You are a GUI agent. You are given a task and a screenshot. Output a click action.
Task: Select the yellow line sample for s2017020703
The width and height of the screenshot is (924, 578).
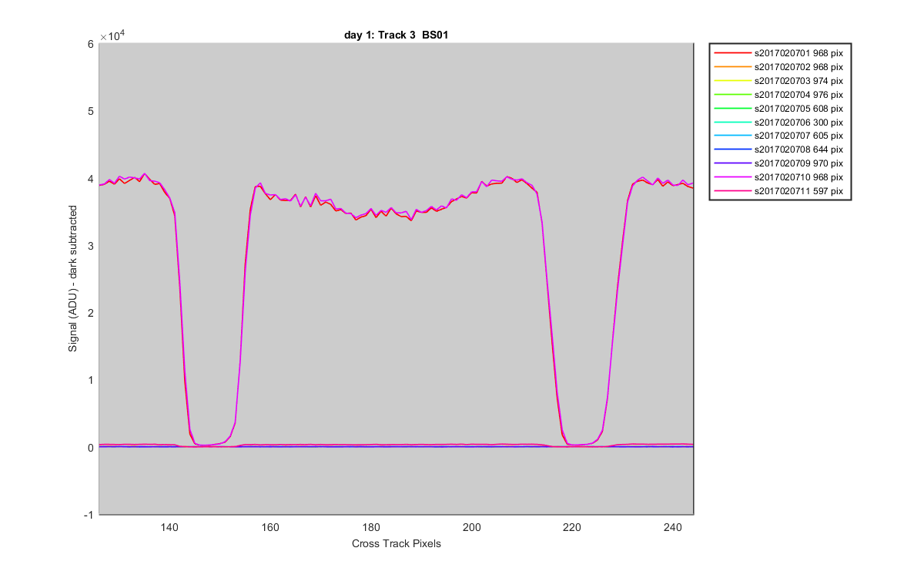[x=732, y=81]
